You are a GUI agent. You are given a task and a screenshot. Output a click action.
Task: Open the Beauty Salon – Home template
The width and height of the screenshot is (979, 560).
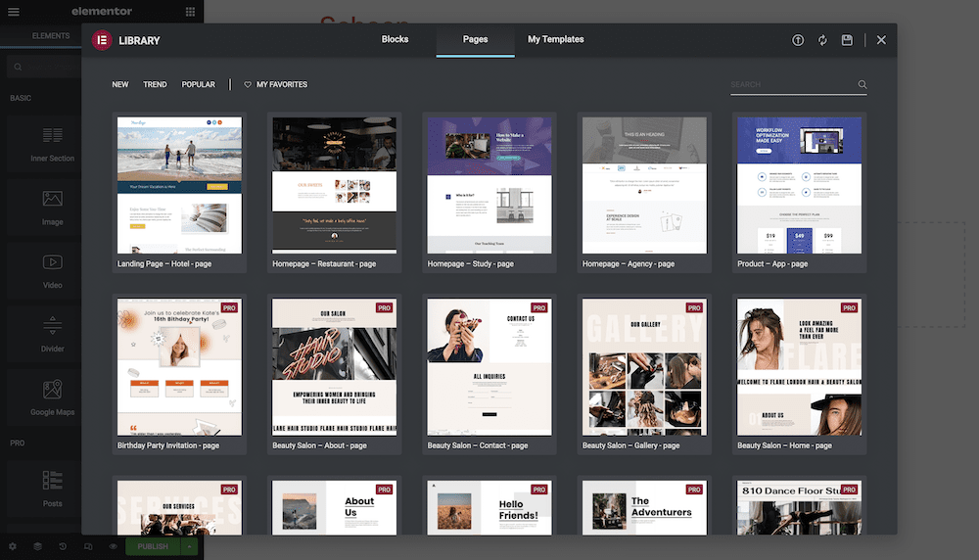tap(799, 374)
